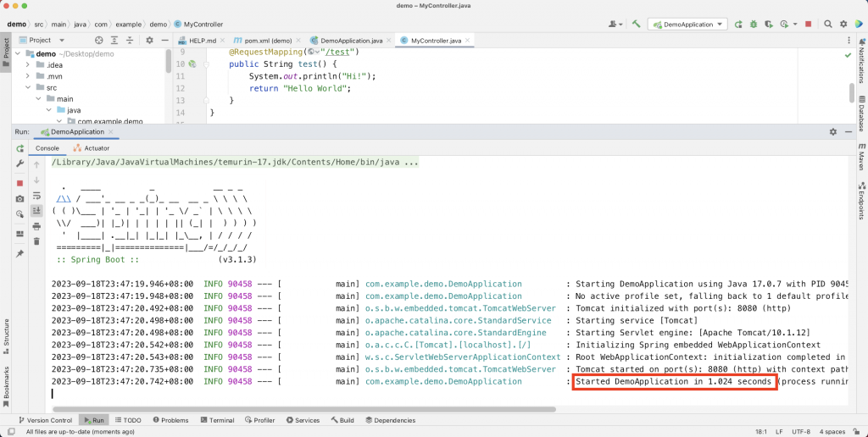
Task: Click the green Debug bug icon
Action: (x=753, y=25)
